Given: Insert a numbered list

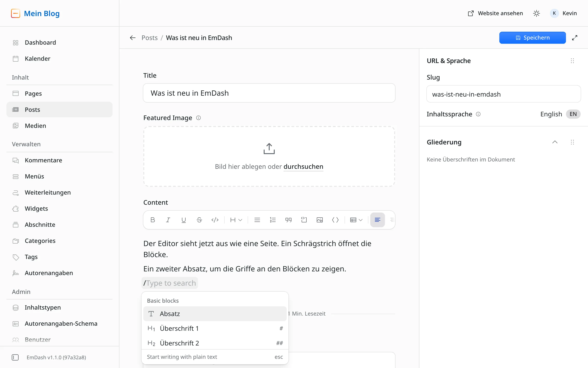Looking at the screenshot, I should 273,220.
